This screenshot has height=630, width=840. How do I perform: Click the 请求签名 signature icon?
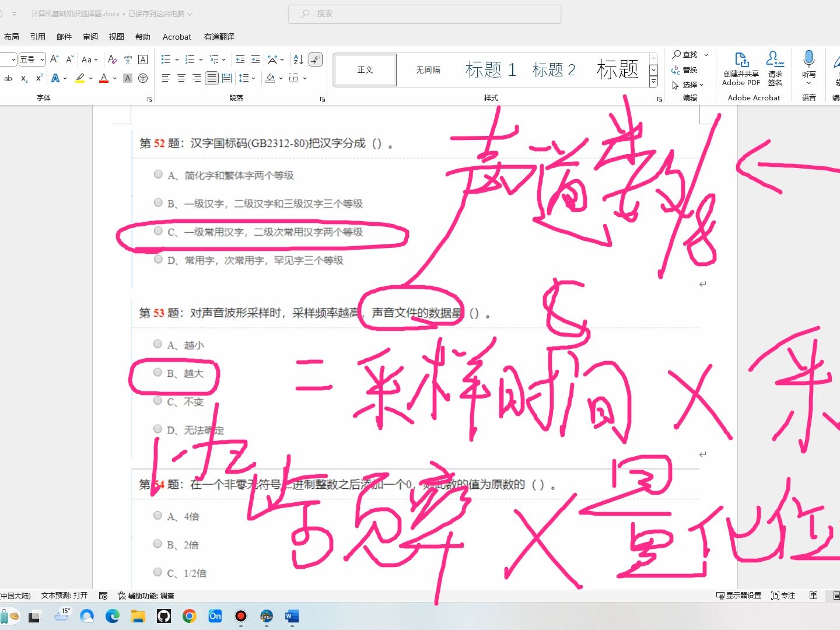click(775, 64)
